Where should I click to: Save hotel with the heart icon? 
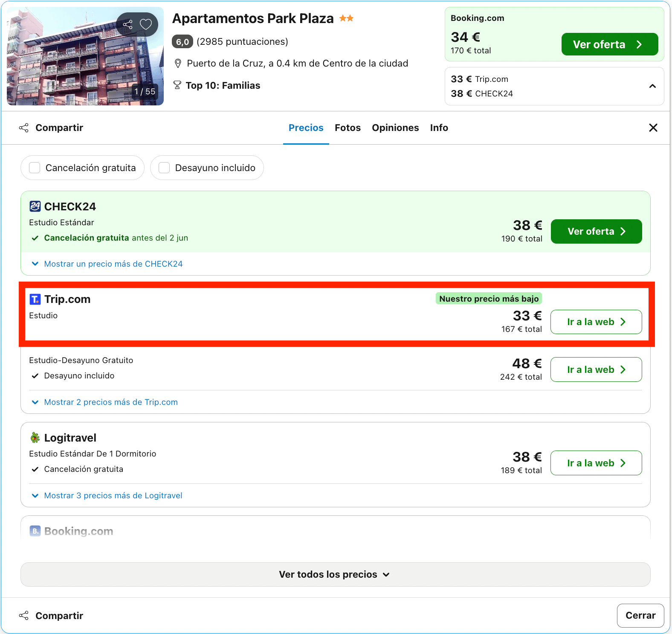tap(146, 24)
